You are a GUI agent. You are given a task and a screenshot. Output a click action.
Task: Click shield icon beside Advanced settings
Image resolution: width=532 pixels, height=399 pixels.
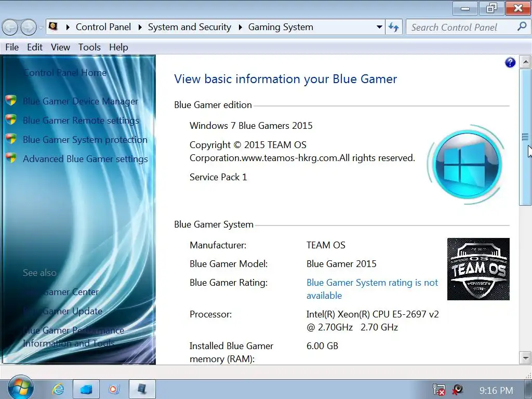11,158
